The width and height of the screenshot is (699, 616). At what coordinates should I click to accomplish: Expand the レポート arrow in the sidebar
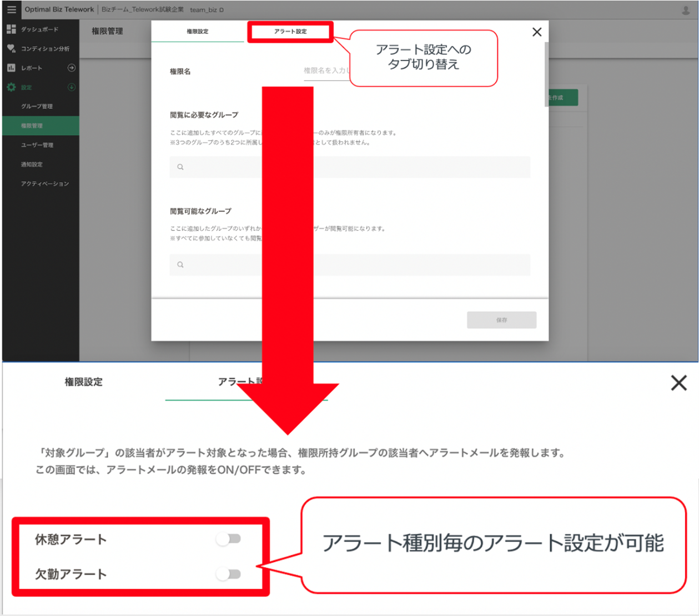pos(72,68)
